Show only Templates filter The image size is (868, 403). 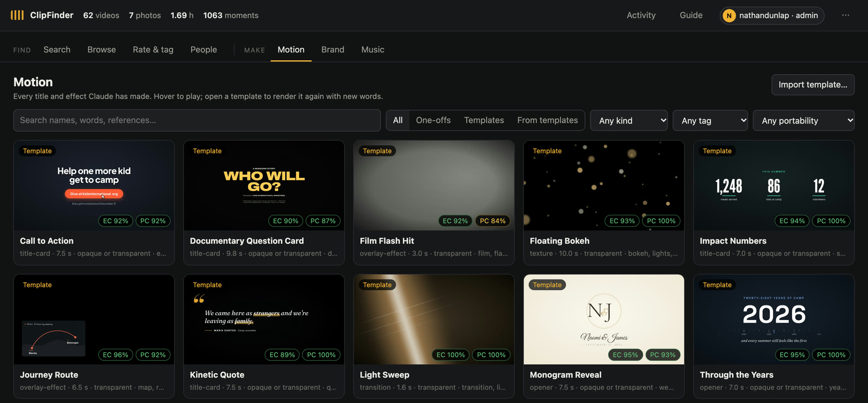[x=484, y=120]
